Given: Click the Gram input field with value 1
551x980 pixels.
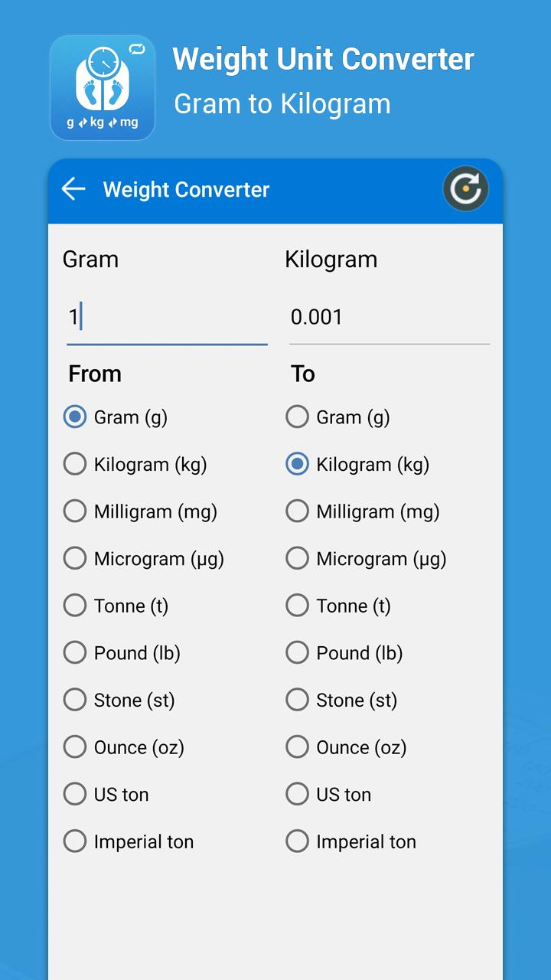Looking at the screenshot, I should (x=167, y=317).
